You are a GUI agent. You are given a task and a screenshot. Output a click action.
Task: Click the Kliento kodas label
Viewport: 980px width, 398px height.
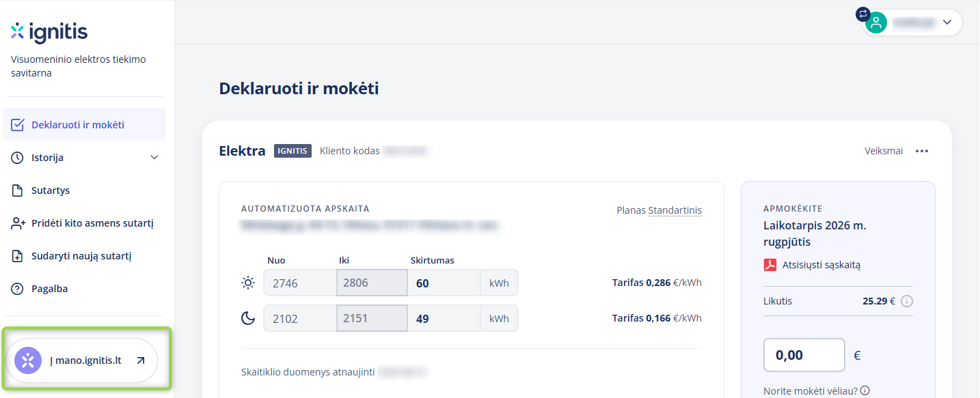point(350,151)
